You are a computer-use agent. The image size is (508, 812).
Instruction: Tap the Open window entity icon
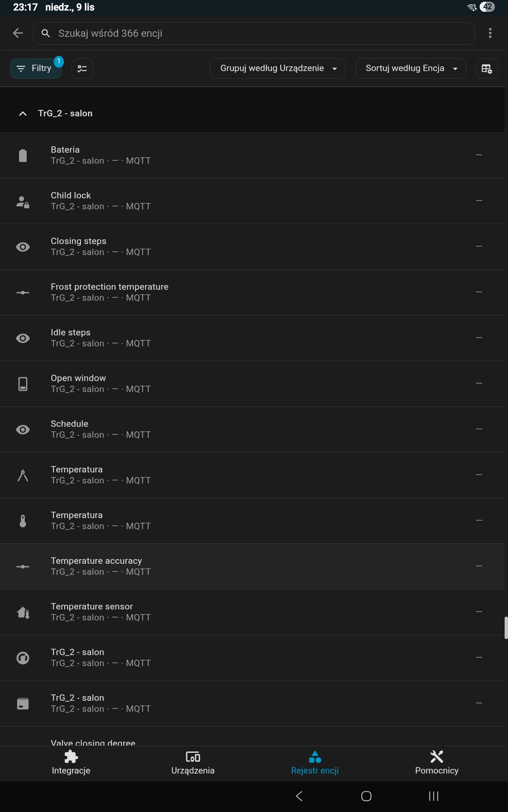click(x=23, y=384)
